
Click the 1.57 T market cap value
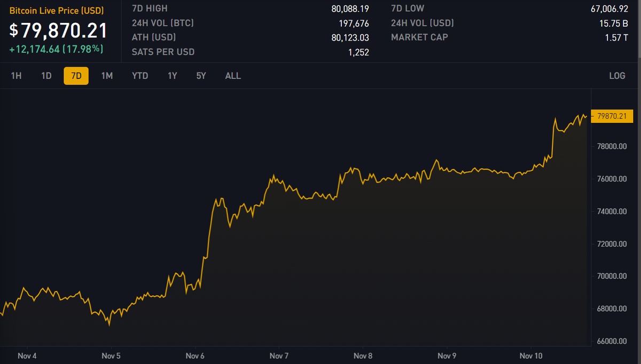[x=616, y=37]
